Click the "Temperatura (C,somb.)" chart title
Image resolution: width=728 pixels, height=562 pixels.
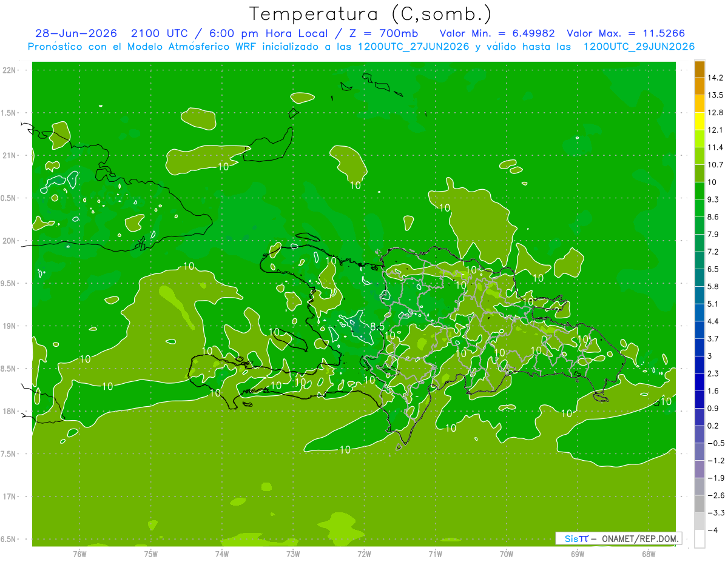click(x=371, y=14)
